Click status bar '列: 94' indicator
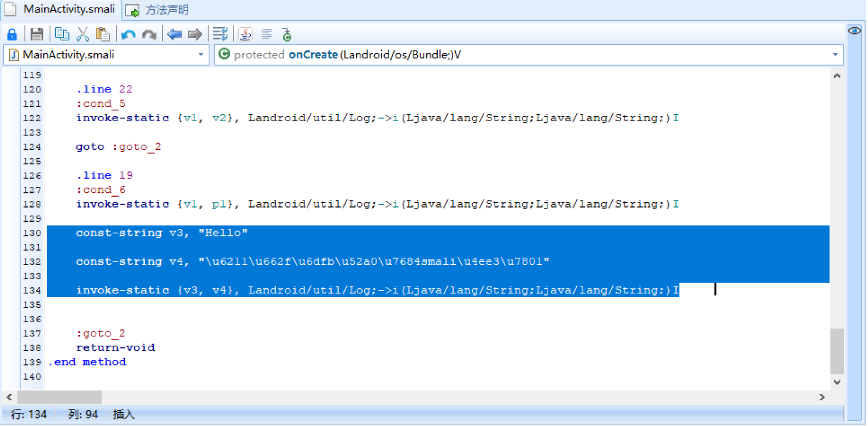Image resolution: width=868 pixels, height=426 pixels. [x=83, y=415]
